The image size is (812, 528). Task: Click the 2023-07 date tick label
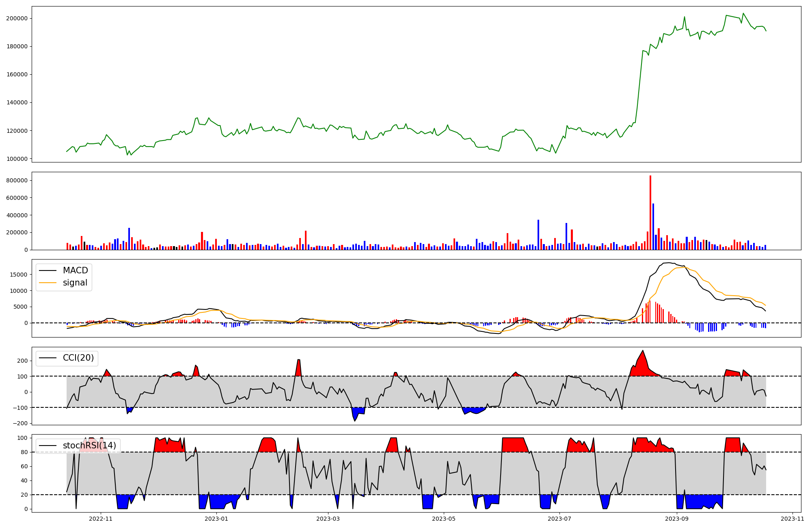(x=559, y=518)
